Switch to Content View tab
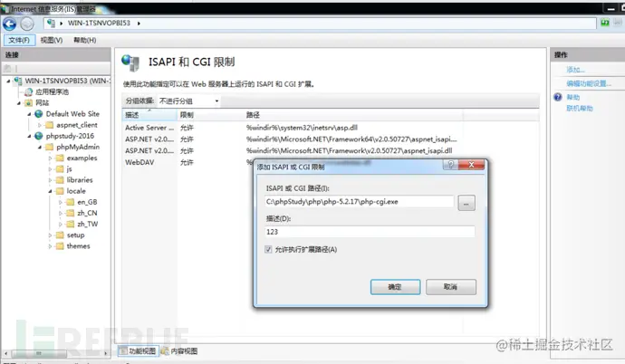The width and height of the screenshot is (625, 364). click(179, 350)
